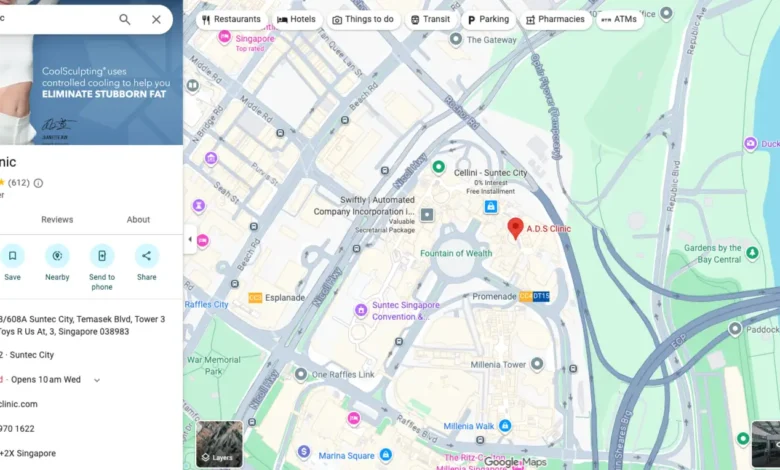Viewport: 780px width, 470px height.
Task: Click the red A.D.S Clinic map pin
Action: [515, 228]
